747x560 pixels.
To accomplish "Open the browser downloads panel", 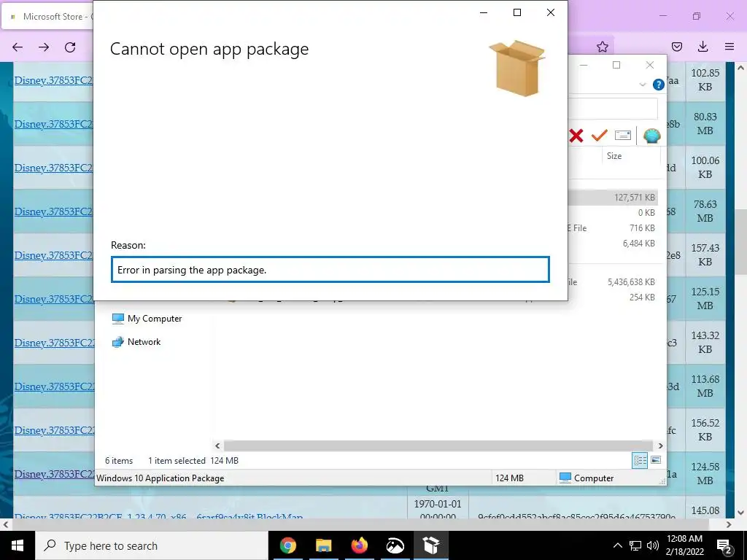I will [703, 47].
